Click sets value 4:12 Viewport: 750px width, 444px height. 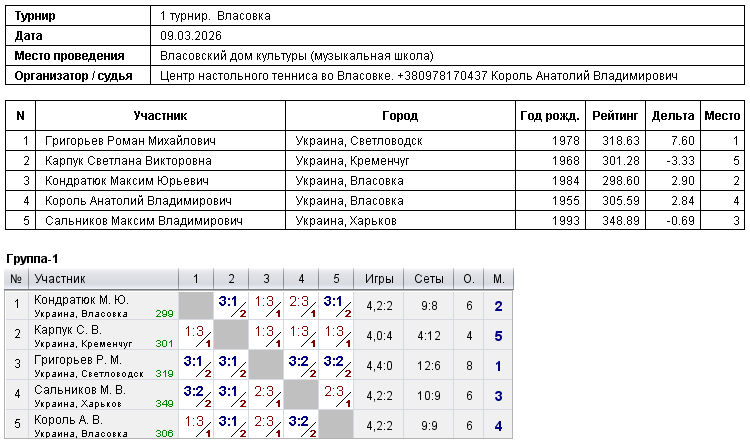coord(429,336)
